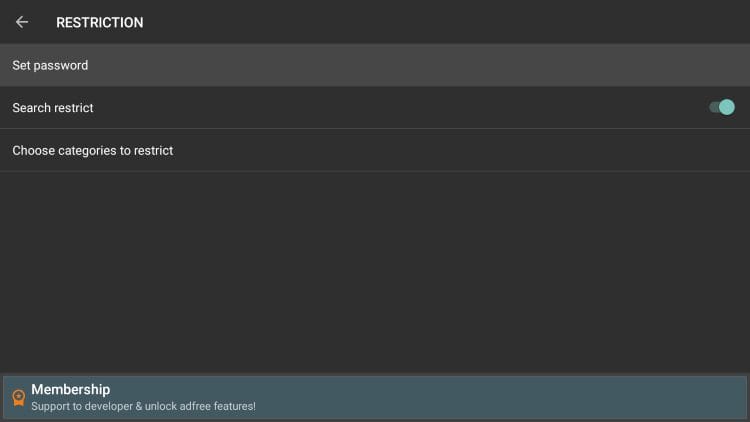Click the dark track of the switch
Viewport: 750px width, 422px height.
pyautogui.click(x=713, y=107)
